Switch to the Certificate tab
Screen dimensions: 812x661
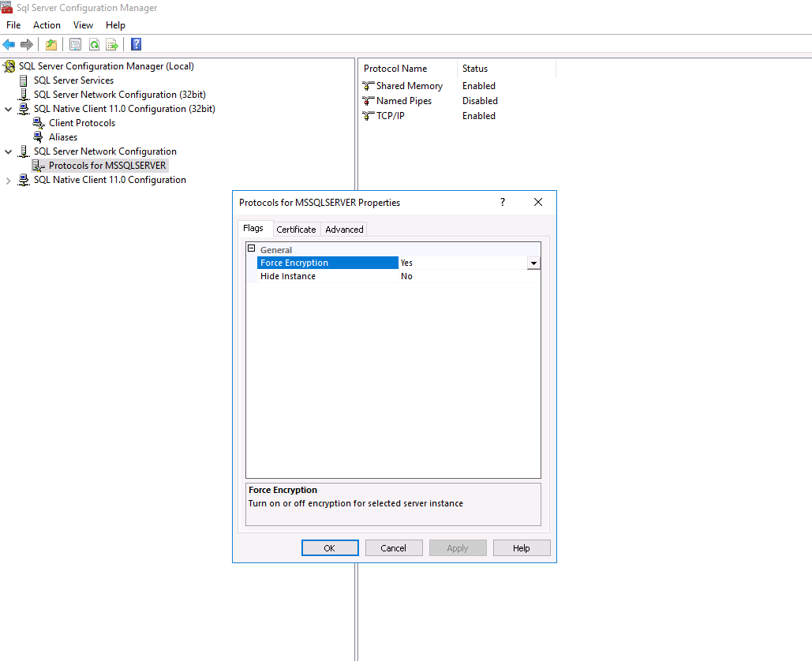tap(296, 230)
